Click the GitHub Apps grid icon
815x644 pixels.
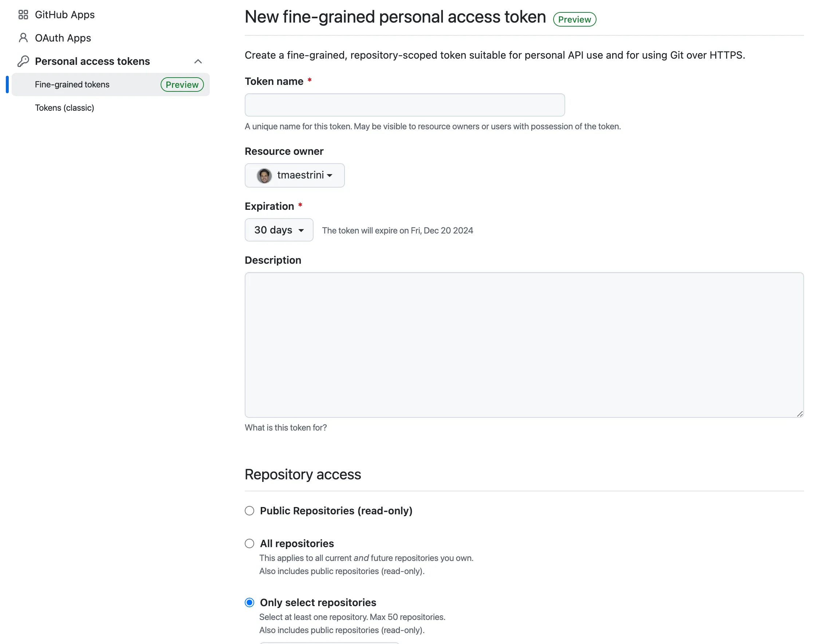click(x=23, y=15)
